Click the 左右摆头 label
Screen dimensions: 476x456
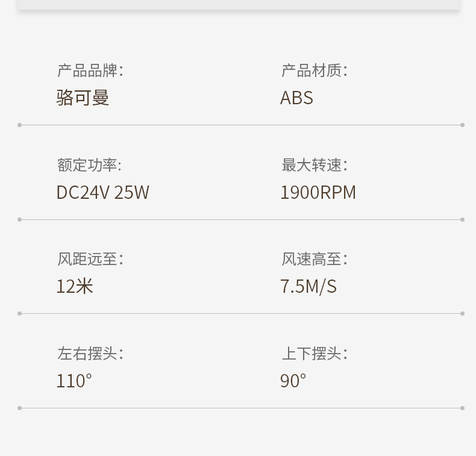(90, 353)
